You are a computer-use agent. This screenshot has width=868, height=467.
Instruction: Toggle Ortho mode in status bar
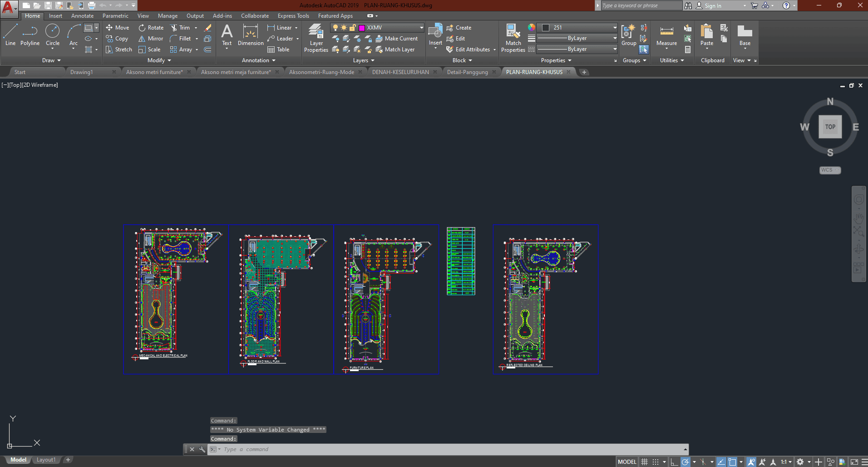674,462
